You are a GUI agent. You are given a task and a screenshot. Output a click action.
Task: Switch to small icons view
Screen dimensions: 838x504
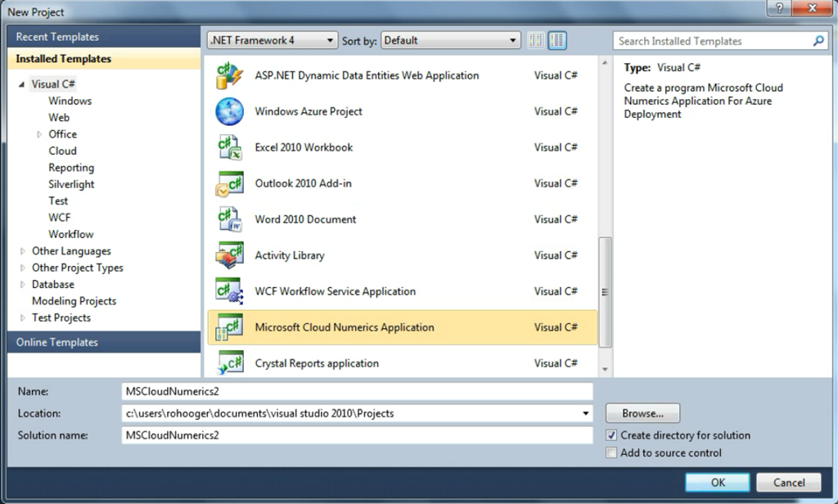coord(535,40)
